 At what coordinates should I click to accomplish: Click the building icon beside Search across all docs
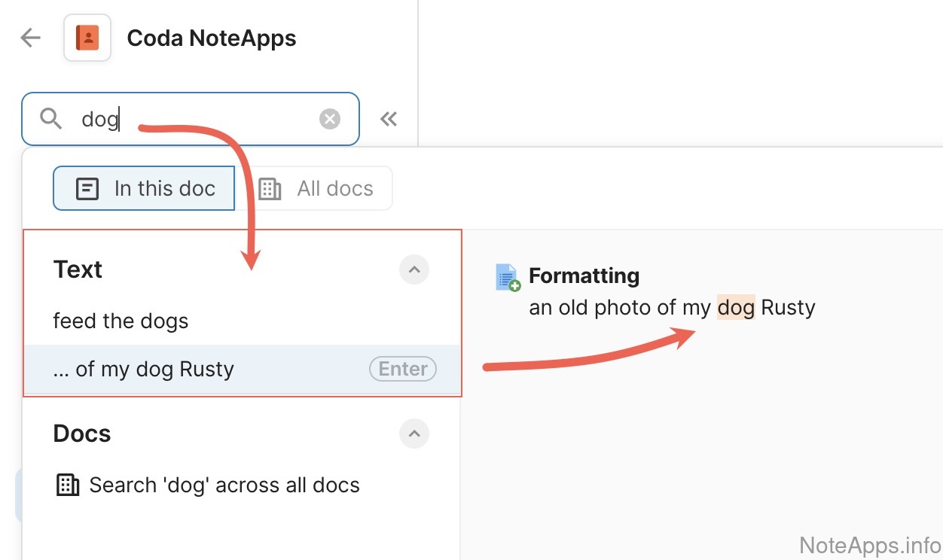(x=68, y=485)
